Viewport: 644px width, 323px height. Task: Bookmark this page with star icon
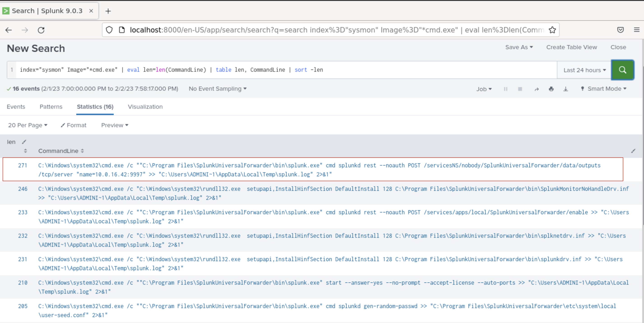(x=552, y=30)
